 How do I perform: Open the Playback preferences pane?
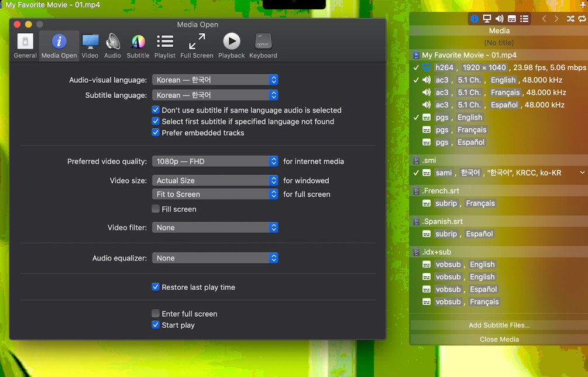[231, 46]
